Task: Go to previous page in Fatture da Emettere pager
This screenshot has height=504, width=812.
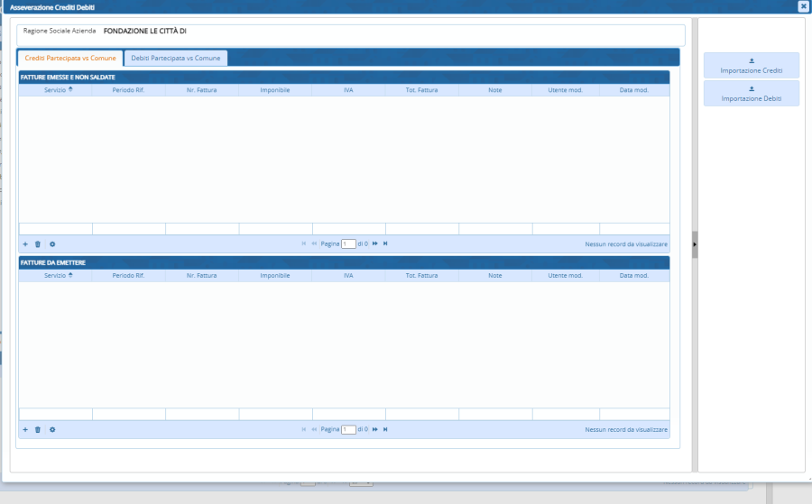Action: [314, 429]
